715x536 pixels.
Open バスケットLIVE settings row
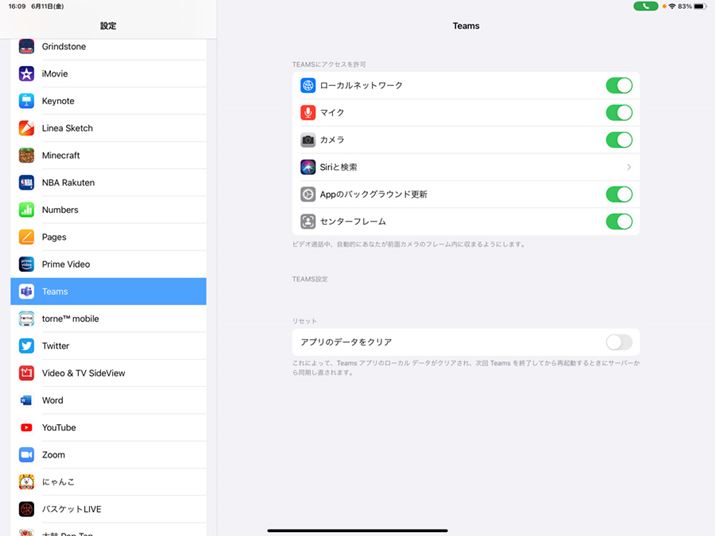[x=109, y=509]
